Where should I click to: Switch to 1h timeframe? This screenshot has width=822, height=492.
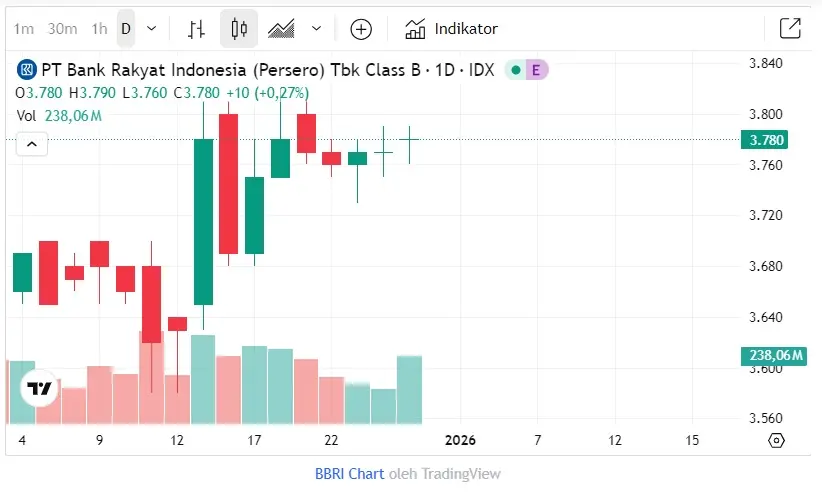click(99, 29)
